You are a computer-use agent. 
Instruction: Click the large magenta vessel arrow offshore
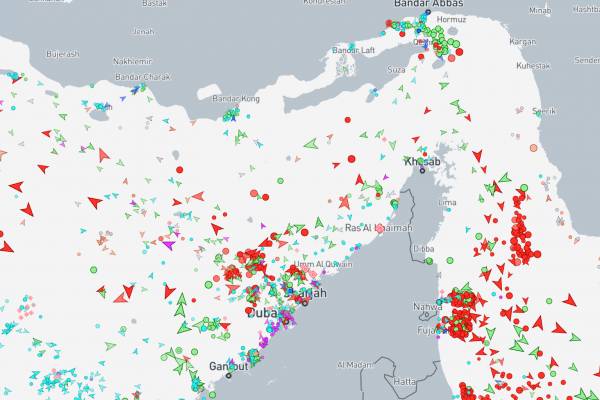point(168,243)
